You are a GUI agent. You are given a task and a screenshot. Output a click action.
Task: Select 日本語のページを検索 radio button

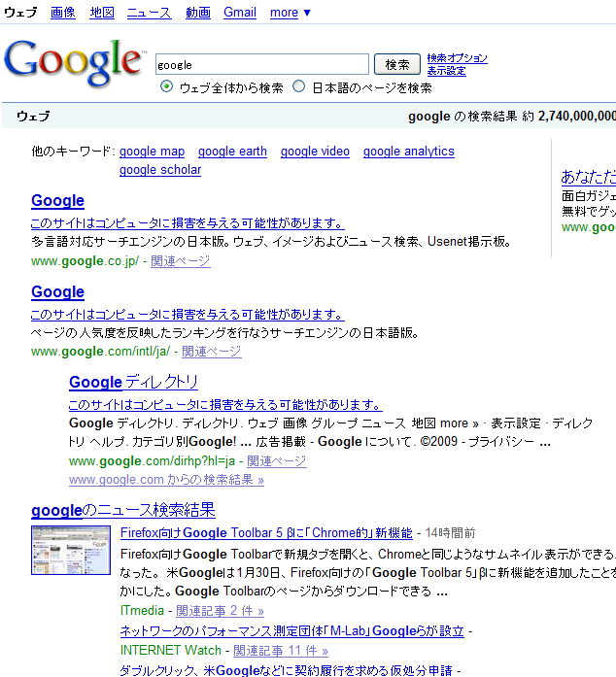[298, 86]
